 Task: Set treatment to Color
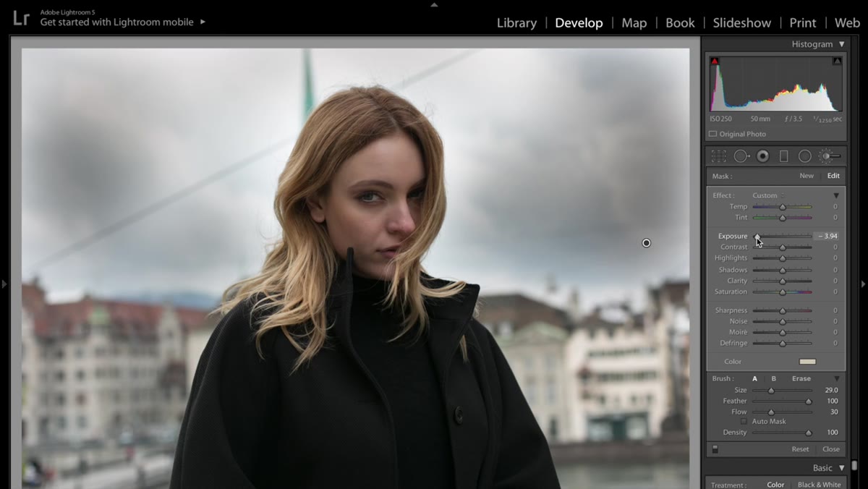[x=775, y=485]
